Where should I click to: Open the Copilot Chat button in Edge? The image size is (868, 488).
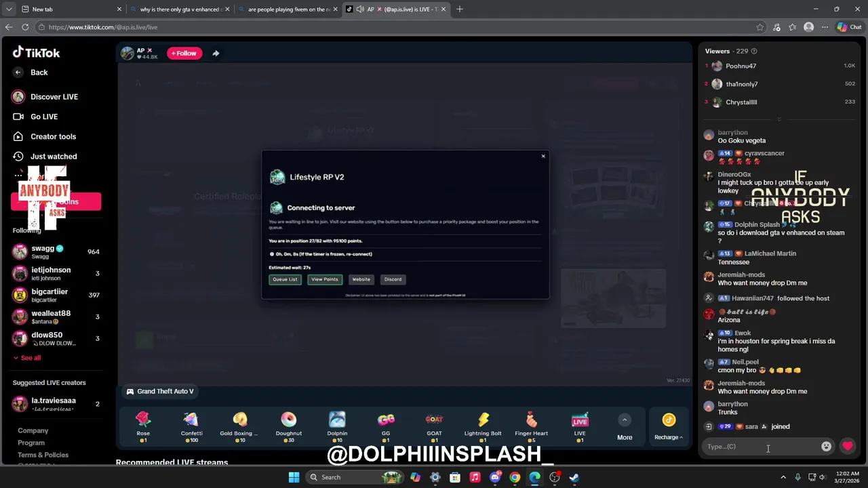click(x=849, y=27)
